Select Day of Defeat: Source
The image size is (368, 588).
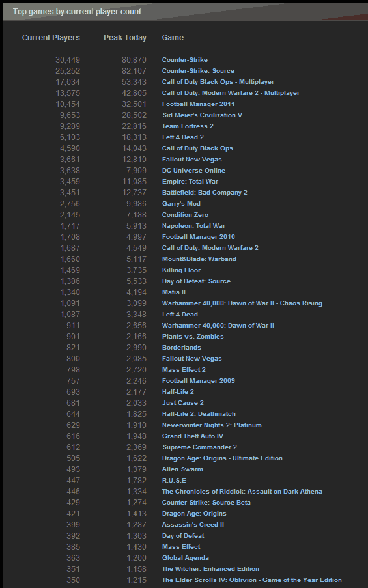(196, 281)
